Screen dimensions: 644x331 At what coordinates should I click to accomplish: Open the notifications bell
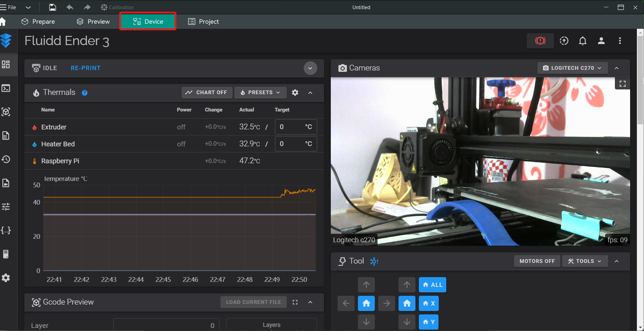(582, 41)
